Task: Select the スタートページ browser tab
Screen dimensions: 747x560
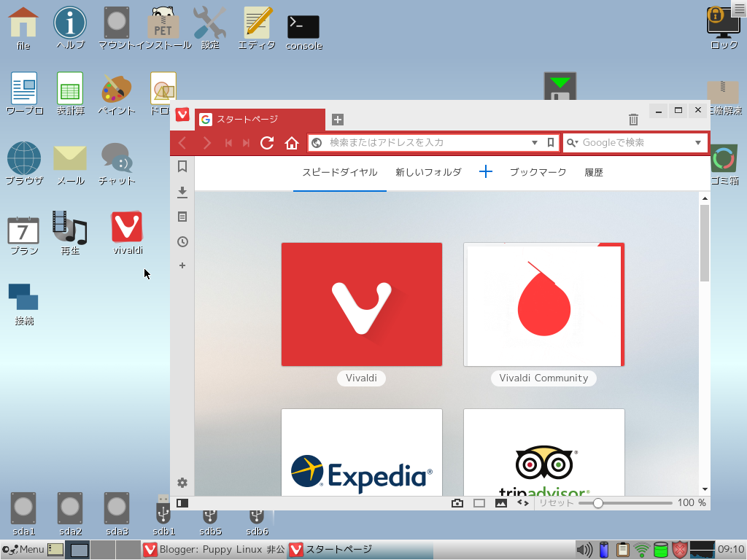Action: click(x=260, y=120)
